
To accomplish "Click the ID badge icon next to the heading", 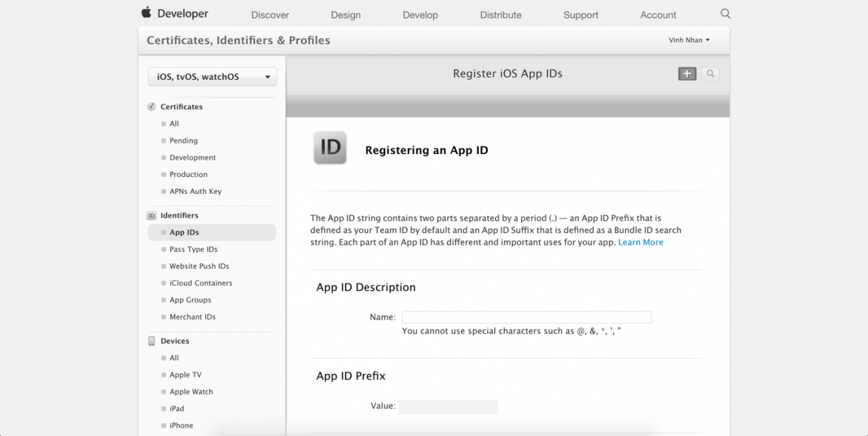I will click(329, 148).
